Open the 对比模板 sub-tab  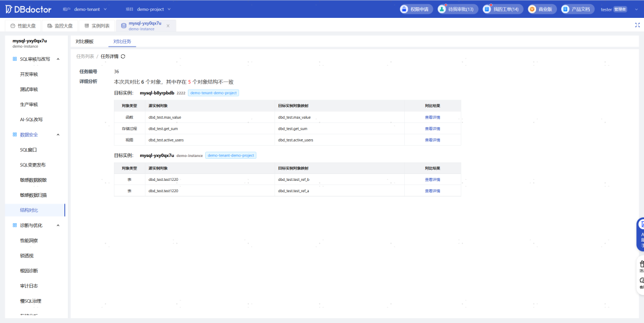coord(85,42)
